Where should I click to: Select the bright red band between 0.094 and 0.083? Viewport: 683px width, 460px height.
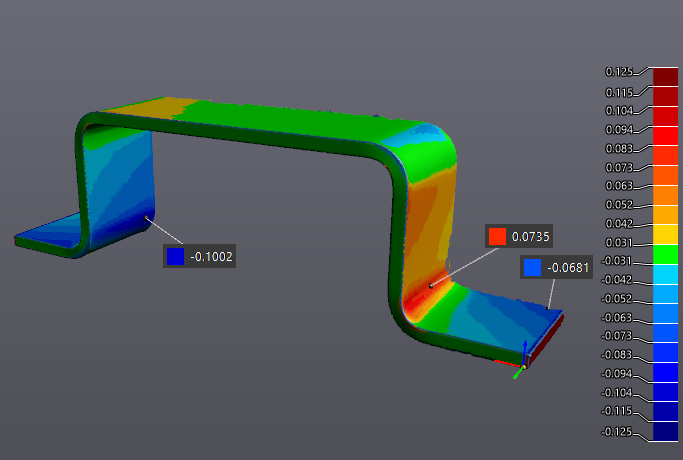point(666,136)
